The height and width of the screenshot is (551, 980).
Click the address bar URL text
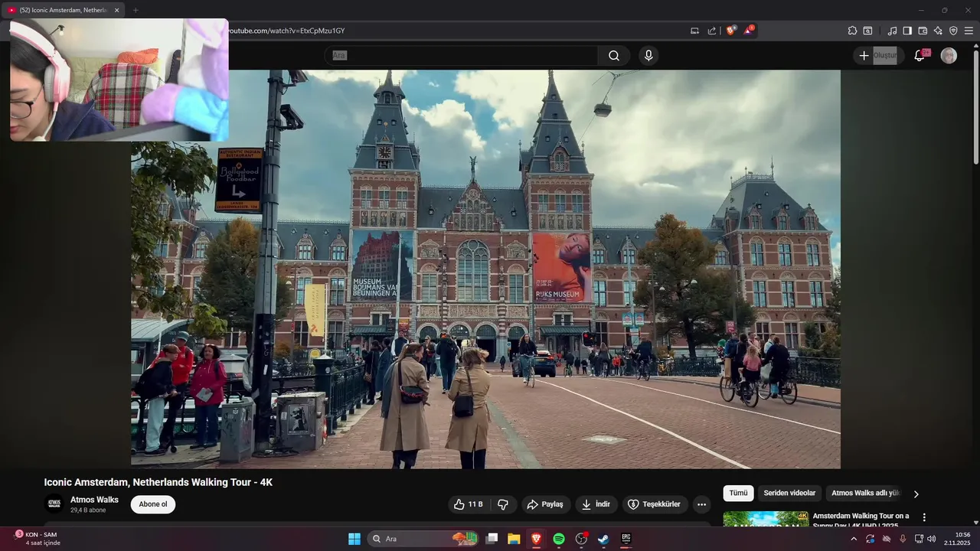pos(286,31)
